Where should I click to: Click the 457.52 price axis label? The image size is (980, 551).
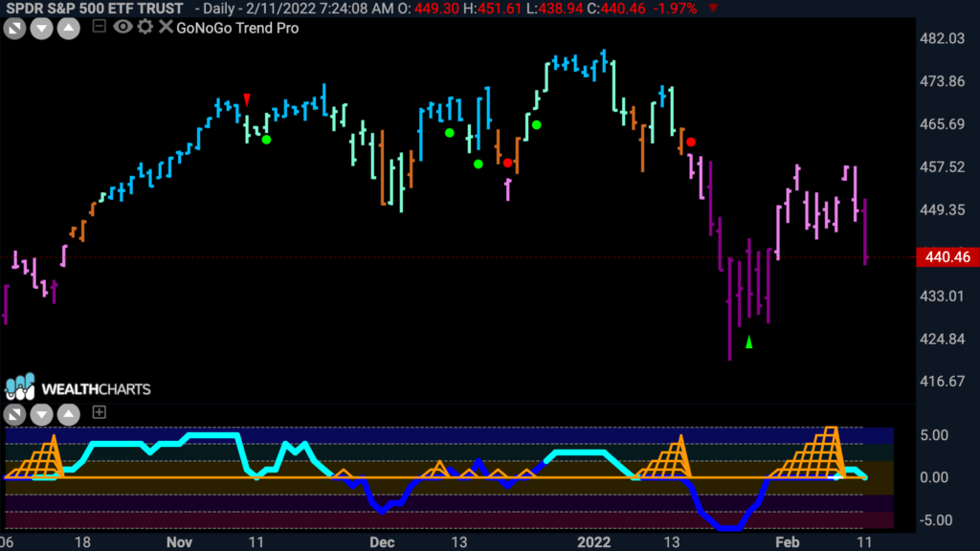click(942, 166)
